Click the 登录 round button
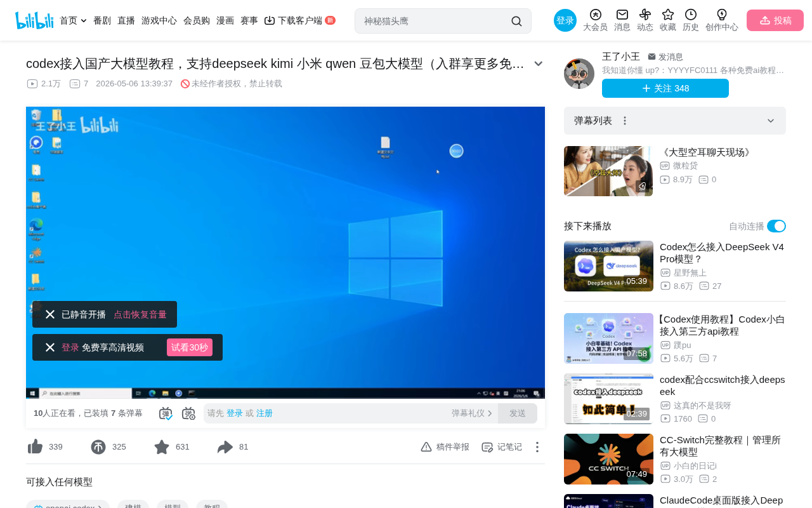This screenshot has height=508, width=812. 565,20
